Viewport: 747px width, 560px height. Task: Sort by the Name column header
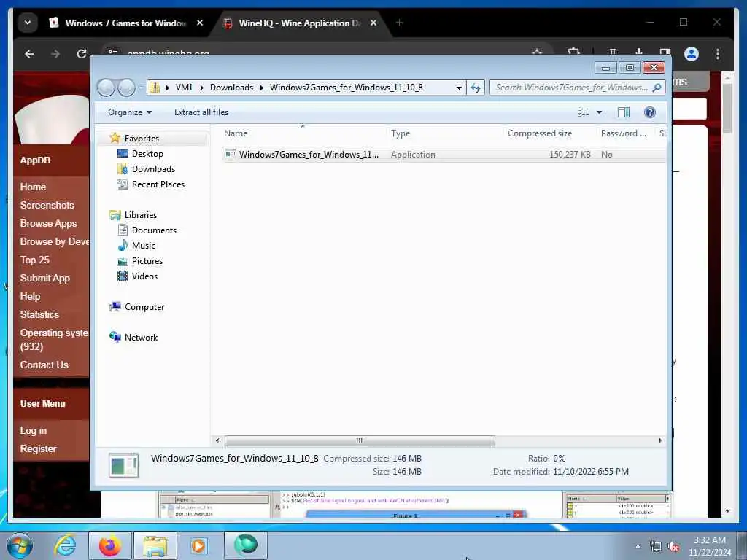[236, 133]
